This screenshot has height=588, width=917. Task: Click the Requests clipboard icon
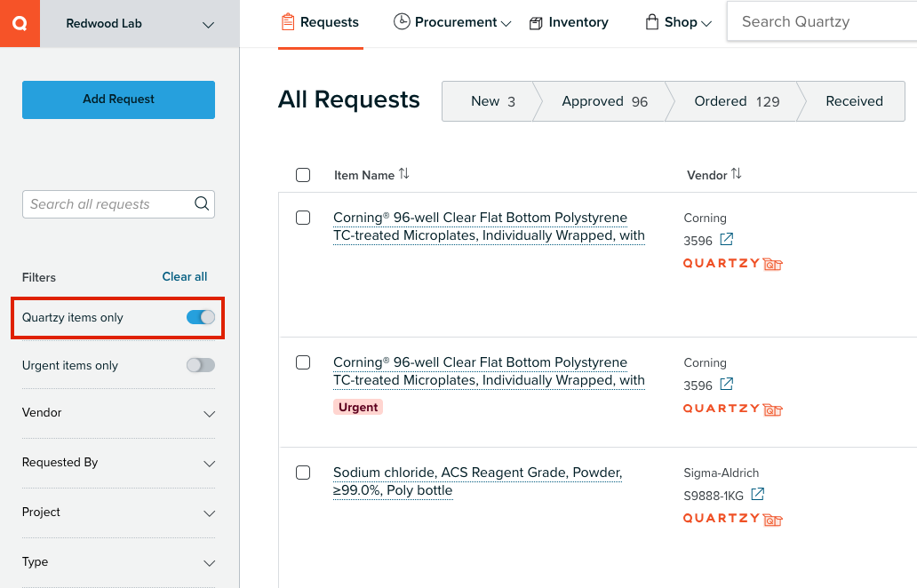(x=288, y=22)
